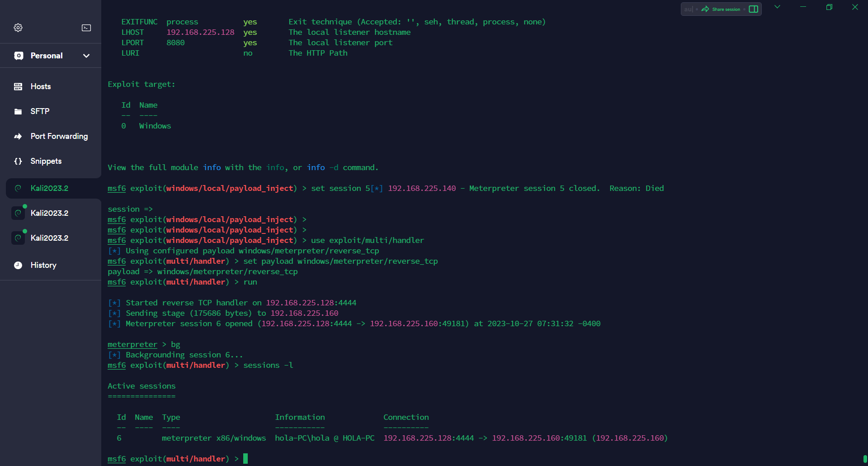Click the 'Information' column header
This screenshot has height=466, width=868.
coord(300,417)
